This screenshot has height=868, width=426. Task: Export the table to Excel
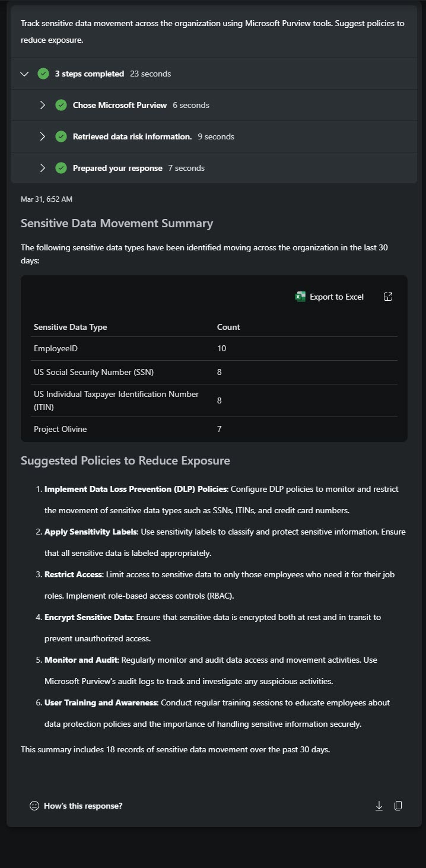point(330,297)
